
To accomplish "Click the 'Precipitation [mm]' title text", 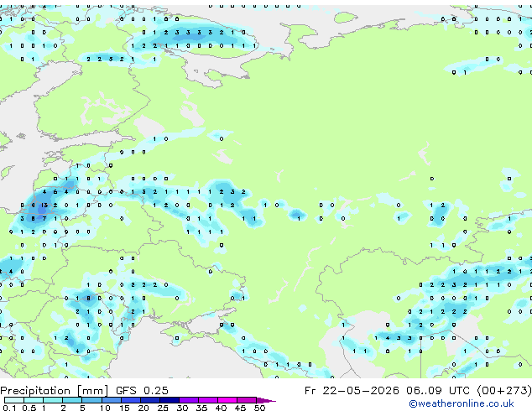I will click(x=55, y=391).
